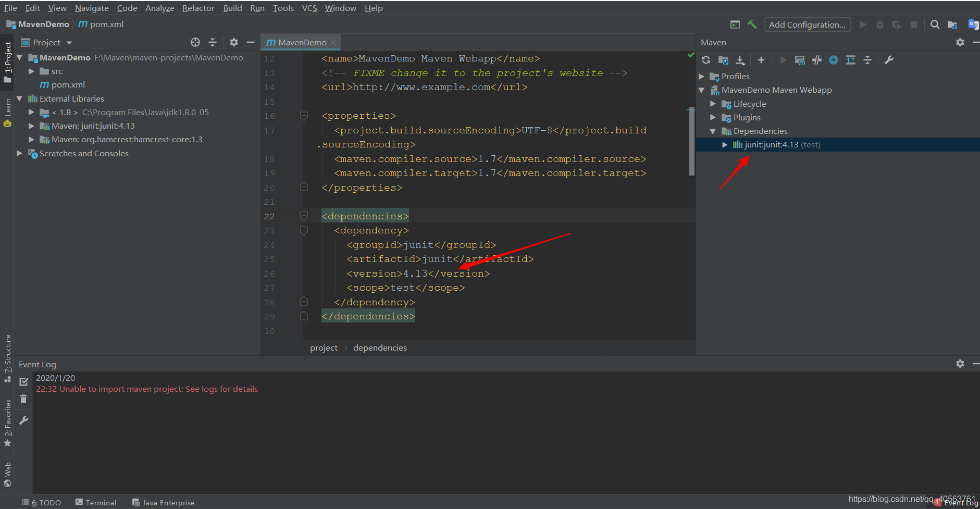Open the Event Log panel gear options
This screenshot has width=980, height=509.
pyautogui.click(x=960, y=364)
